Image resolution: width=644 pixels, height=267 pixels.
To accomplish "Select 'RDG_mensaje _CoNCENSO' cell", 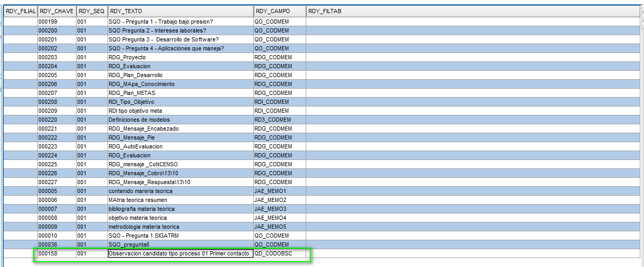I will 181,164.
